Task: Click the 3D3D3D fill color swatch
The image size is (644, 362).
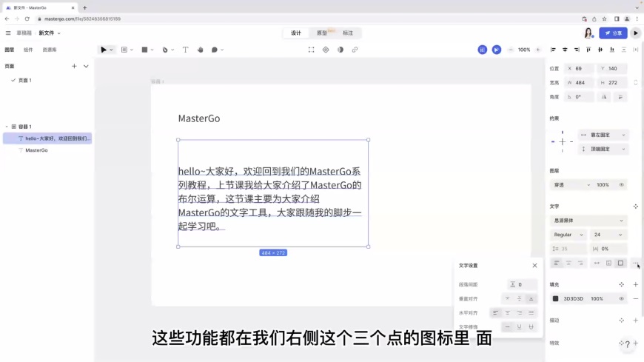Action: (555, 299)
